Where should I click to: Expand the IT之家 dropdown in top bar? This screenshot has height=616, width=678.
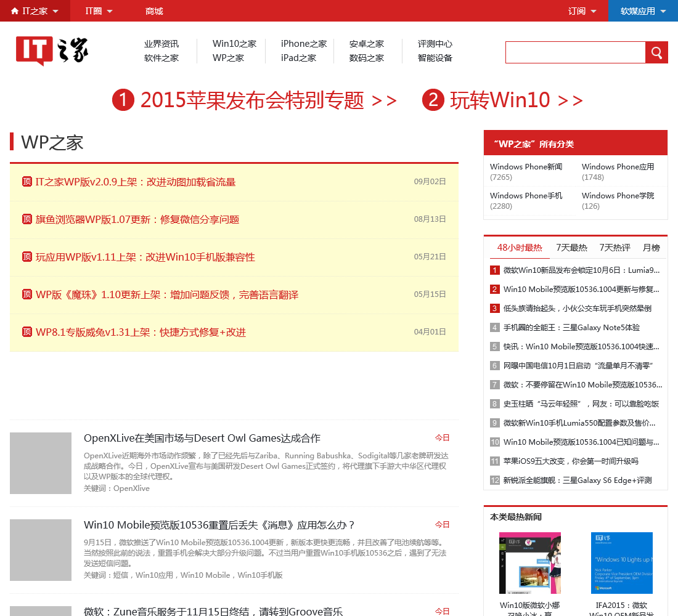(55, 11)
